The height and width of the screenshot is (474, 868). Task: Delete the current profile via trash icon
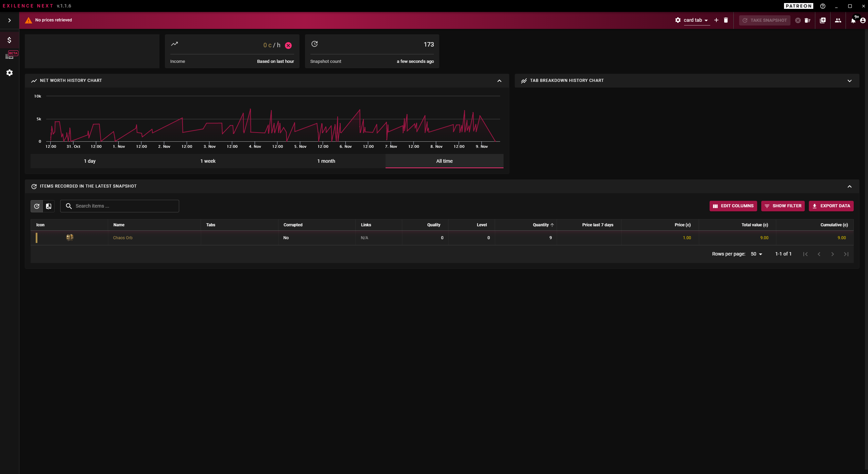point(726,20)
